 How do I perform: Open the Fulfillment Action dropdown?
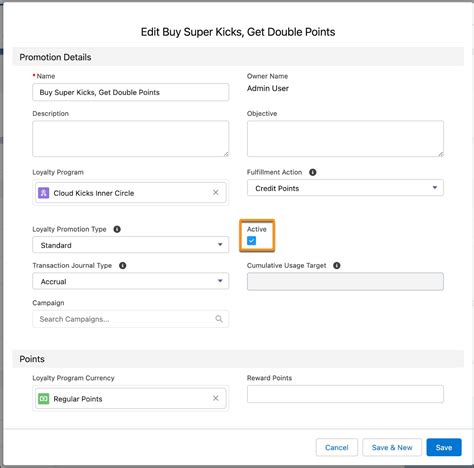(345, 188)
